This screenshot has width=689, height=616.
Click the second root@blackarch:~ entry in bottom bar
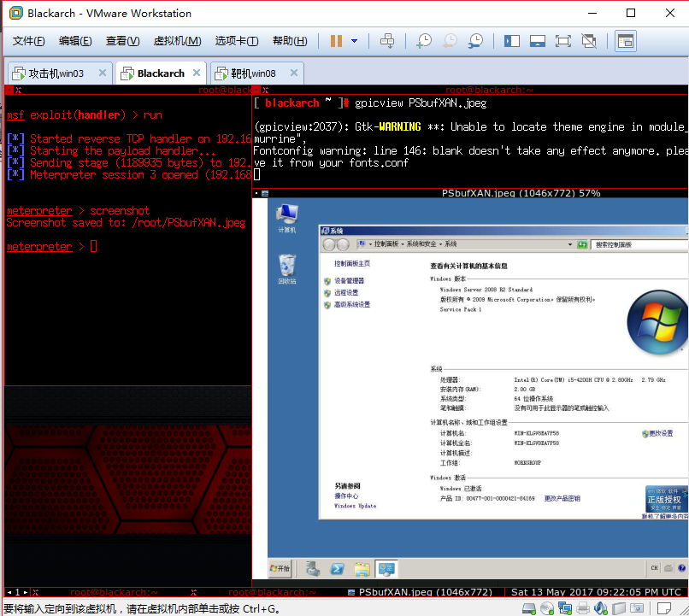[x=272, y=592]
